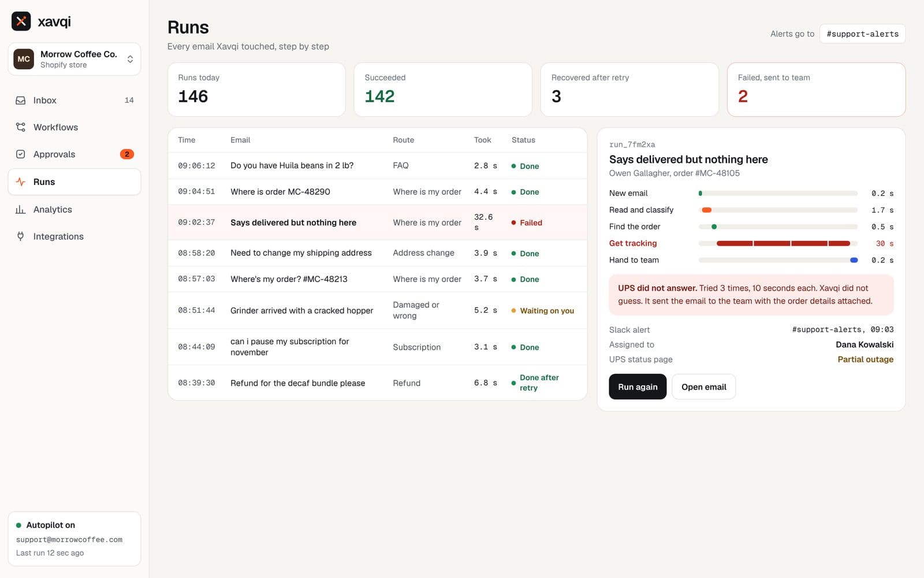Click the orange Approvals badge showing 2
Image resolution: width=924 pixels, height=578 pixels.
127,154
